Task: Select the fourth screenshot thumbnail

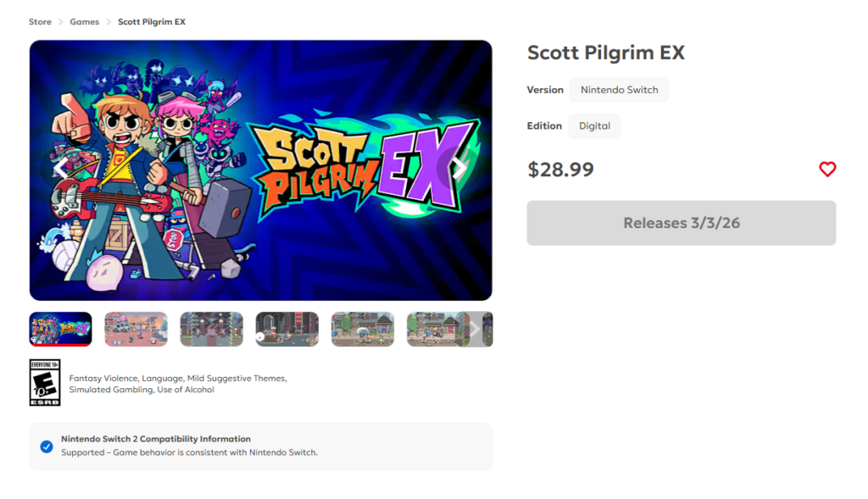Action: coord(287,329)
